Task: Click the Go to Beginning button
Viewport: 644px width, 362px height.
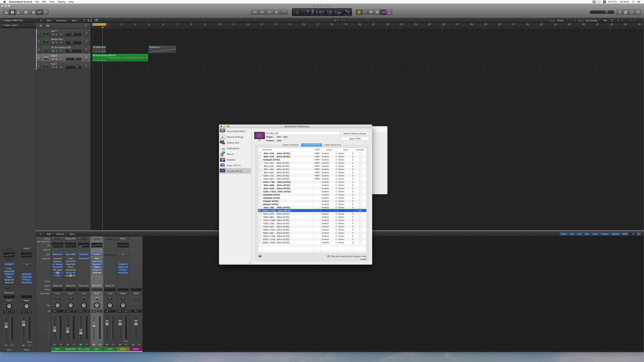Action: (269, 12)
